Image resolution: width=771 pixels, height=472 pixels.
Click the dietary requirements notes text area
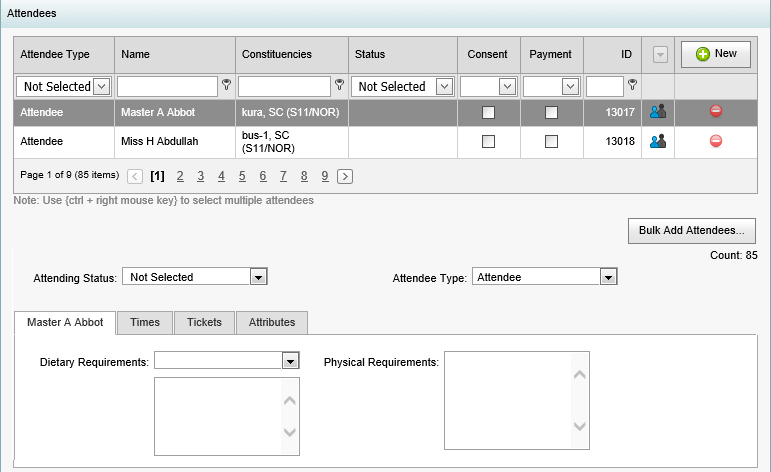227,416
